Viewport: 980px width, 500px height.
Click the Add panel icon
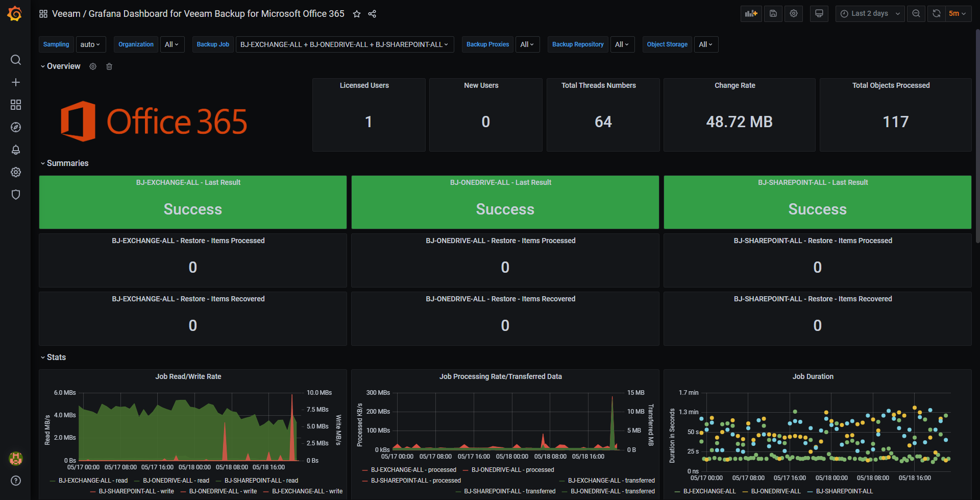pyautogui.click(x=751, y=14)
